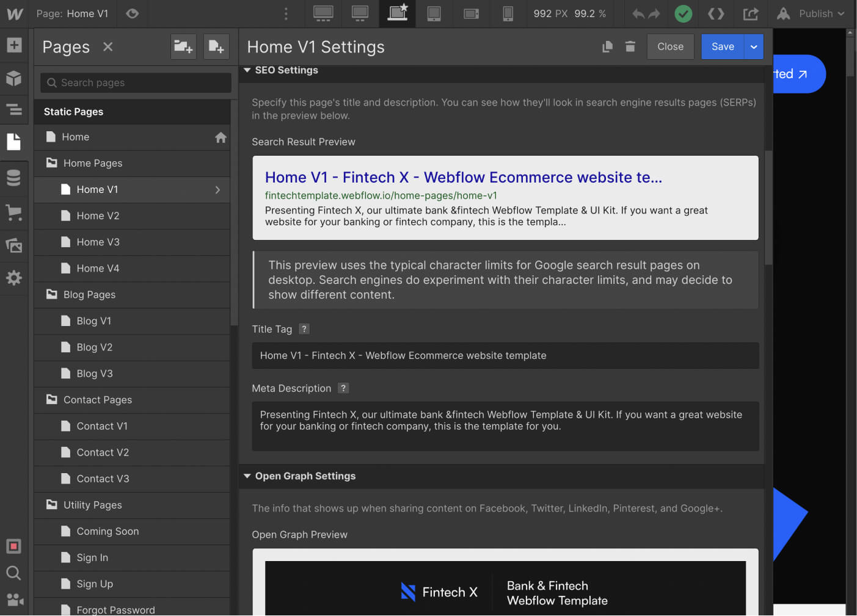Screen dimensions: 857x616
Task: Open the Navigator panel
Action: click(x=14, y=110)
